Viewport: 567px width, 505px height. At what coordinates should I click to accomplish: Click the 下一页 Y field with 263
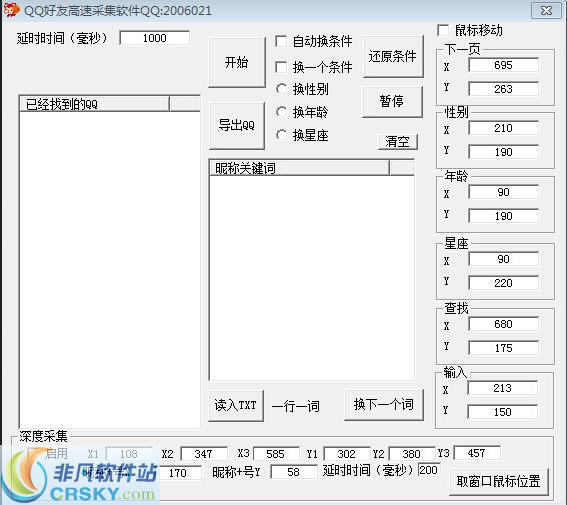[x=503, y=89]
